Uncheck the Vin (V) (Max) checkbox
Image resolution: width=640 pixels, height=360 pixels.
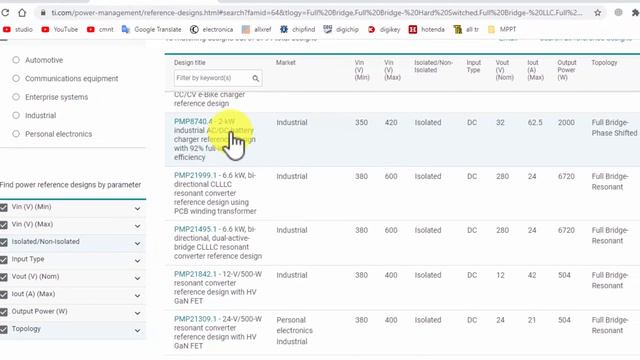point(4,225)
